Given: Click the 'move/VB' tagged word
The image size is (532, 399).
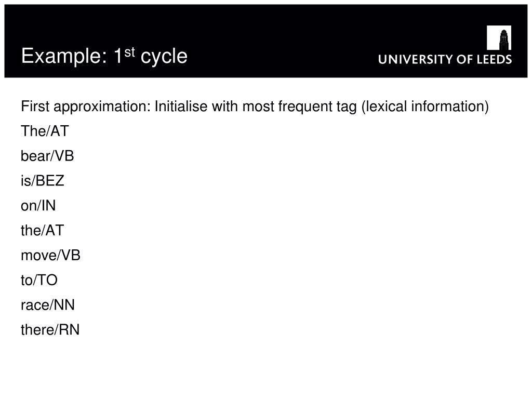Looking at the screenshot, I should [50, 255].
